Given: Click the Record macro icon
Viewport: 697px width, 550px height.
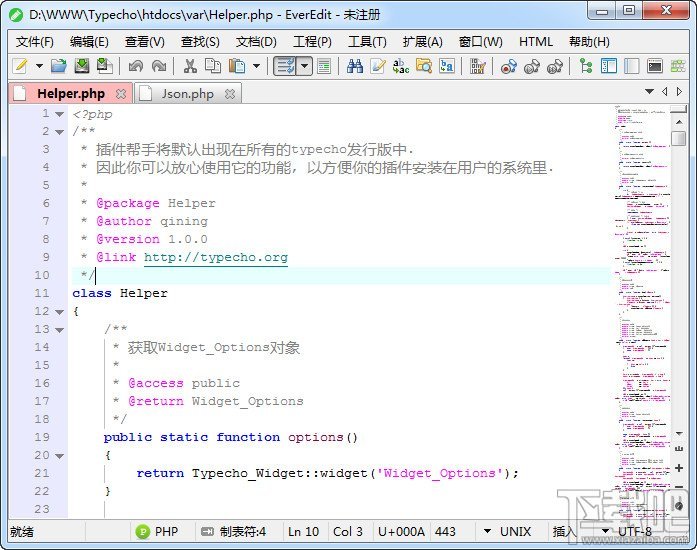Looking at the screenshot, I should 509,66.
